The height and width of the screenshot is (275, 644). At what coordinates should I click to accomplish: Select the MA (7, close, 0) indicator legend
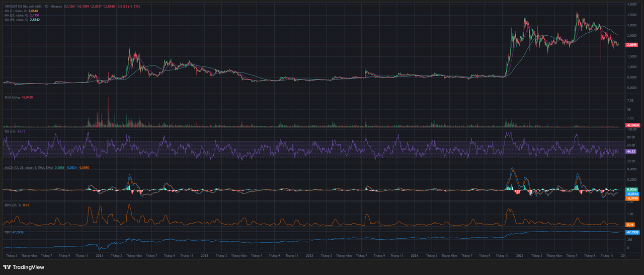click(15, 11)
